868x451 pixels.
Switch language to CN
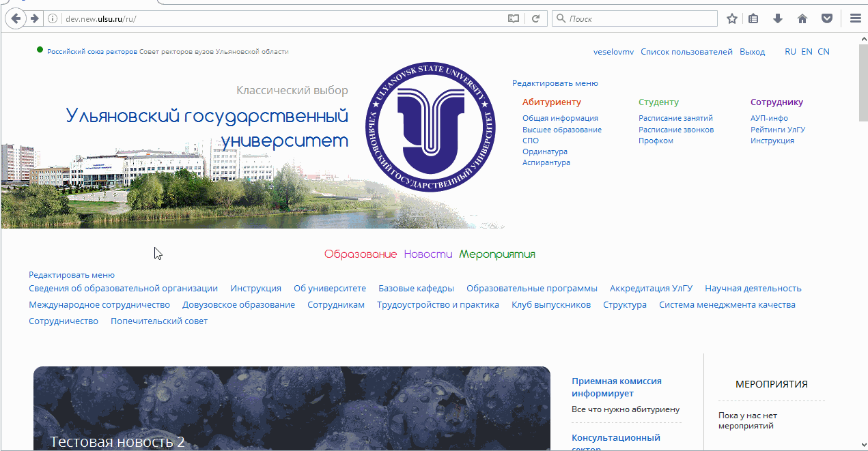(x=824, y=52)
